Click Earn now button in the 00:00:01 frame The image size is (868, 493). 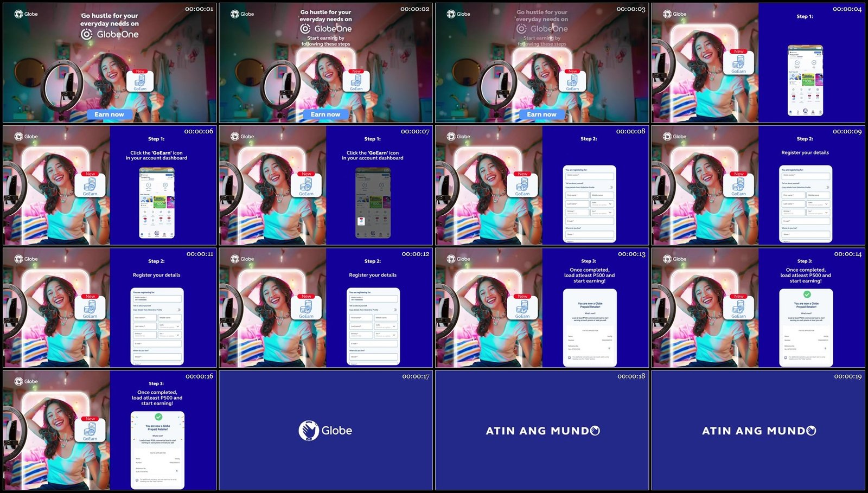[x=109, y=114]
